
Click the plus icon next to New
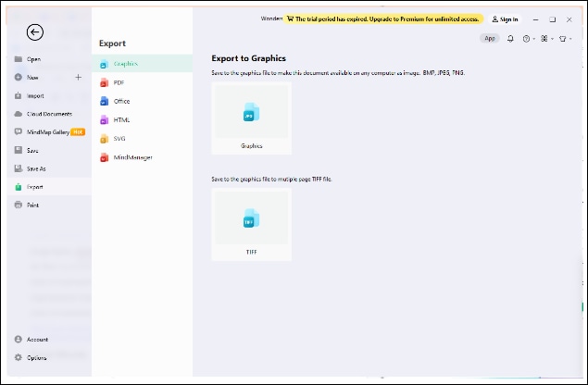click(x=79, y=77)
